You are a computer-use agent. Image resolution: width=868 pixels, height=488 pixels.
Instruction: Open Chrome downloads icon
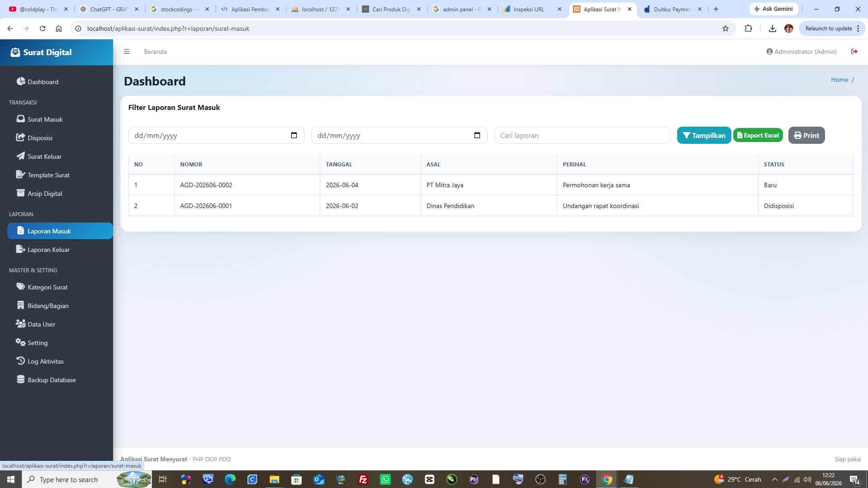click(772, 28)
